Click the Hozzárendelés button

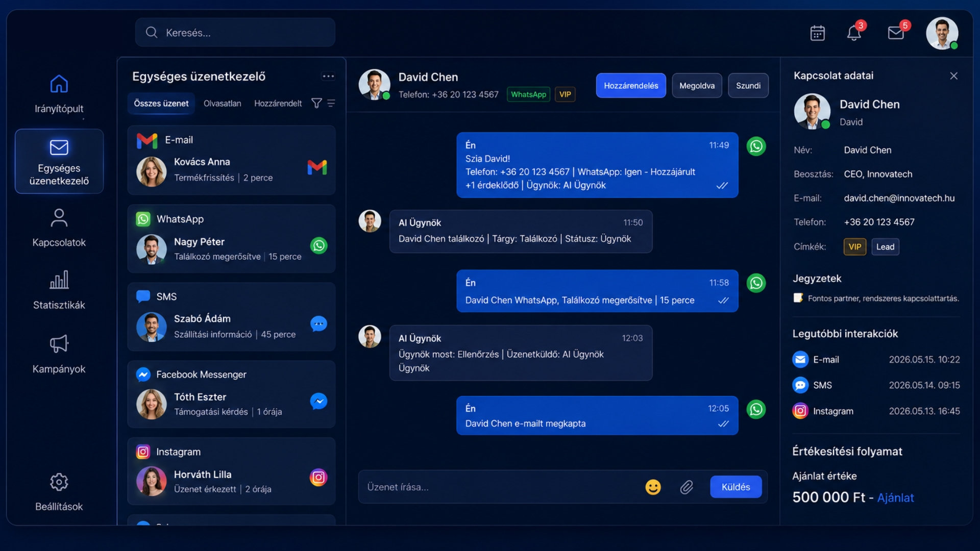(x=631, y=86)
